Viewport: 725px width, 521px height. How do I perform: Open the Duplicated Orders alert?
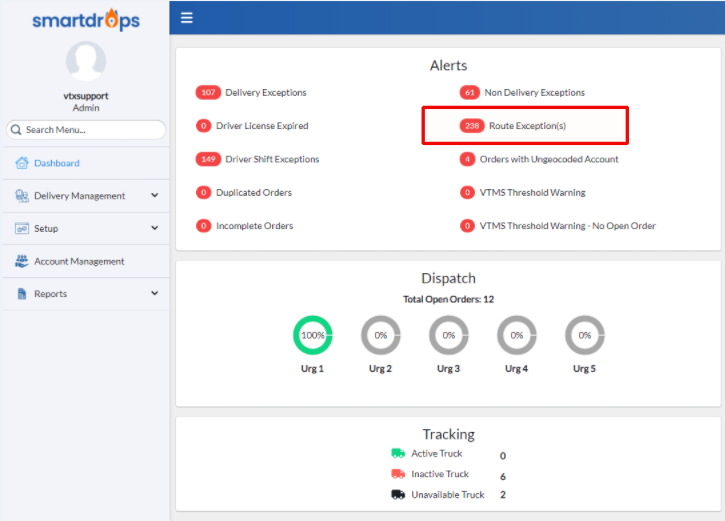pyautogui.click(x=254, y=192)
